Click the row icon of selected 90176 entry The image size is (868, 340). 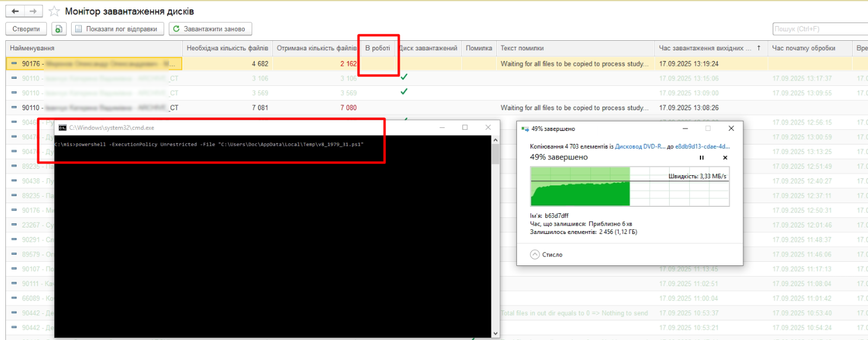tap(14, 63)
